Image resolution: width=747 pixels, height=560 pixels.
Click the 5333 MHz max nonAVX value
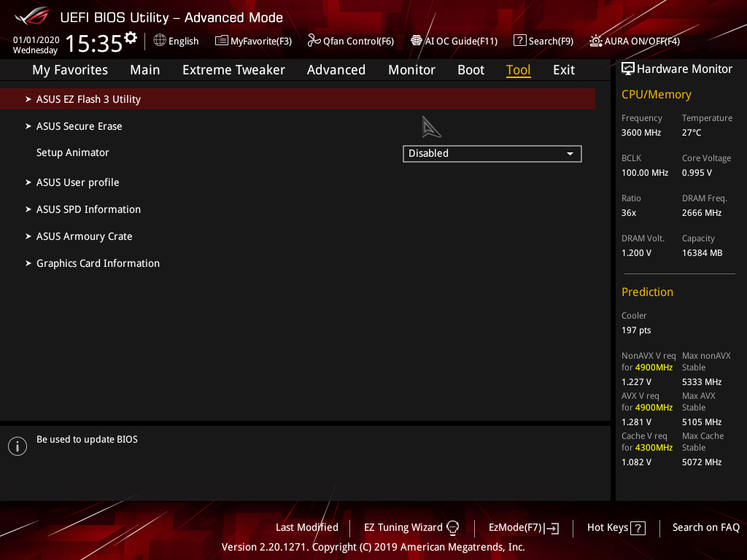click(x=701, y=382)
